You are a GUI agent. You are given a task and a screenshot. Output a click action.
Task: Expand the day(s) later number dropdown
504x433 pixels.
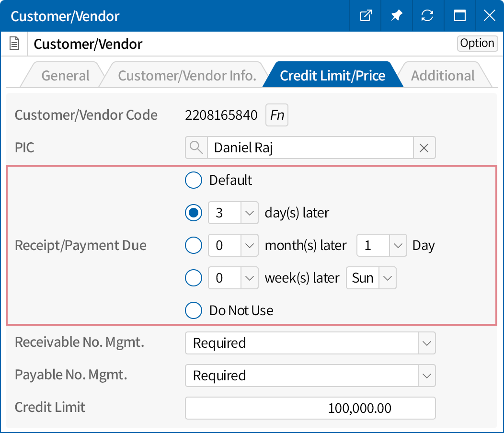click(249, 213)
